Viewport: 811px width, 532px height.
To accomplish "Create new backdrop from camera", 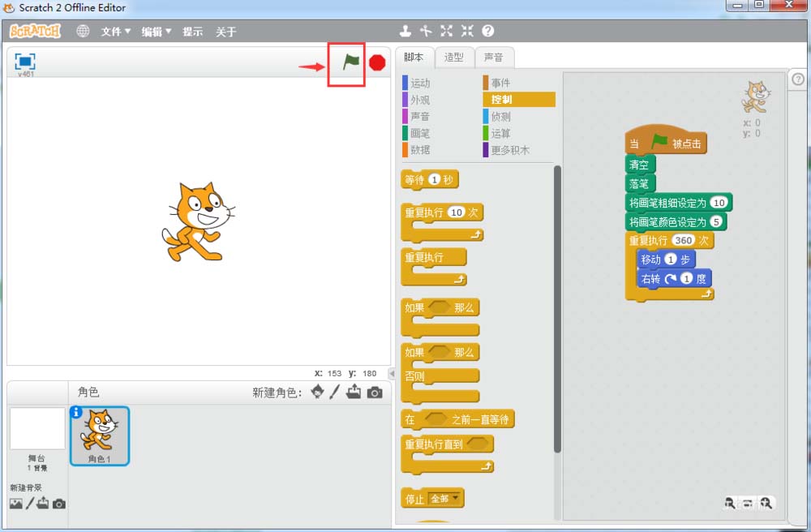I will (59, 504).
